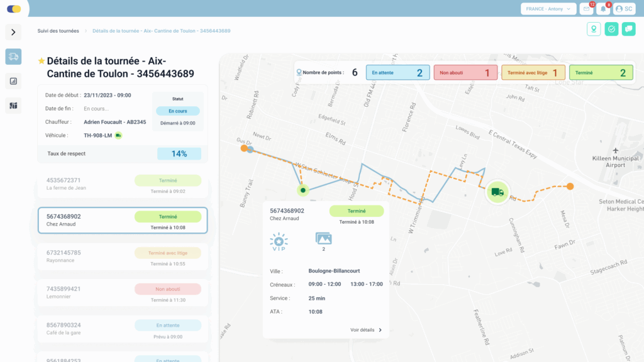Expand the left sidebar with chevron
The width and height of the screenshot is (644, 362).
pyautogui.click(x=13, y=32)
